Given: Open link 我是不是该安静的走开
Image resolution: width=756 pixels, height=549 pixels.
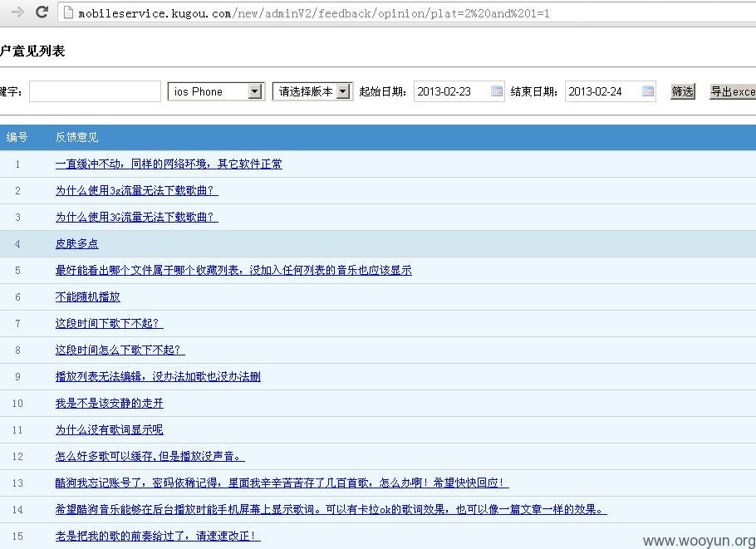Looking at the screenshot, I should coord(110,403).
